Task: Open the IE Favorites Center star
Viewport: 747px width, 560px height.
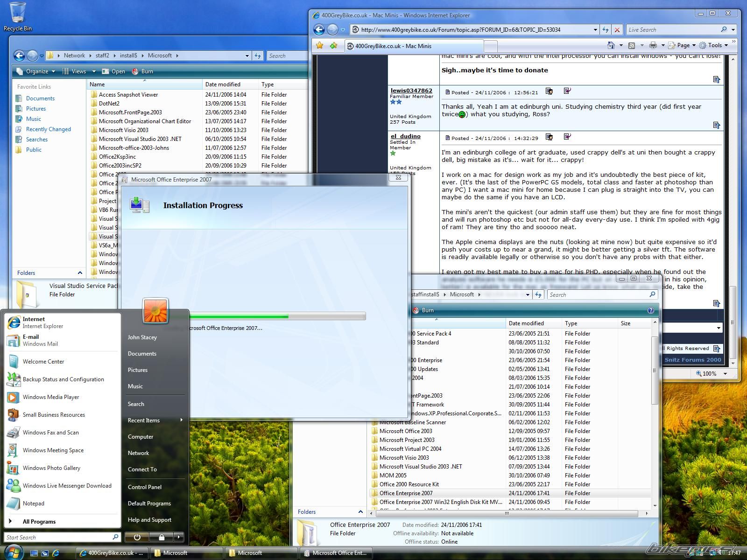Action: pyautogui.click(x=319, y=45)
